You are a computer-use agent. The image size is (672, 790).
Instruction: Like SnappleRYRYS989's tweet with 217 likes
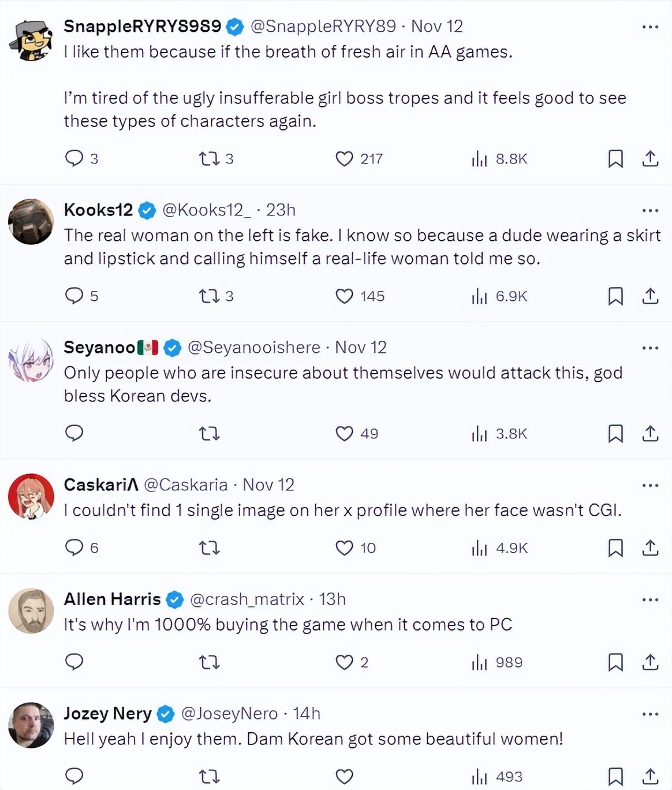pyautogui.click(x=359, y=158)
